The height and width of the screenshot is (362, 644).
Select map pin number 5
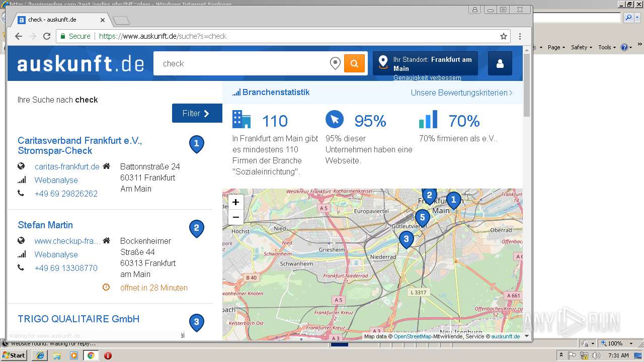422,218
